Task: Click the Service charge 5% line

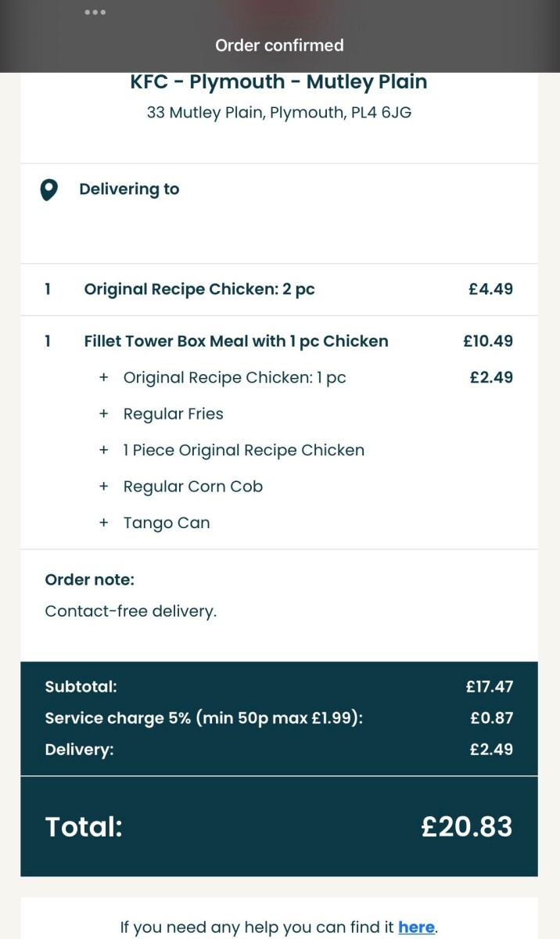Action: click(x=204, y=718)
